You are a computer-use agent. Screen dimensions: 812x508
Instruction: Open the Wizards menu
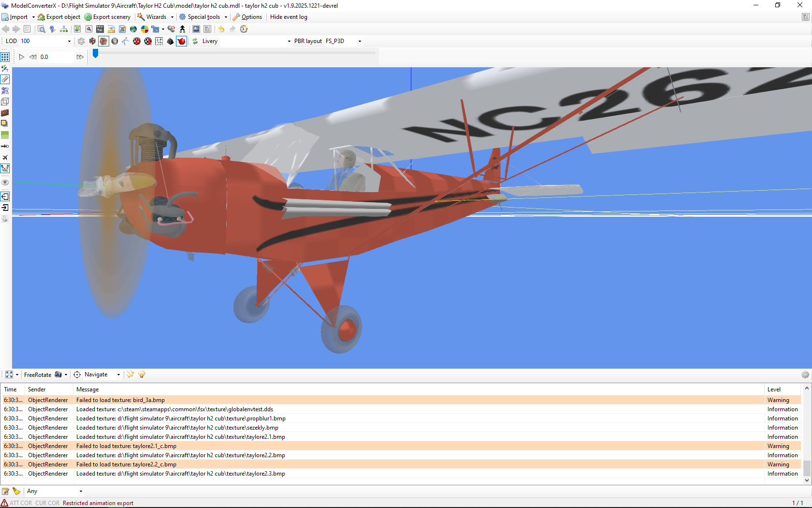click(152, 17)
